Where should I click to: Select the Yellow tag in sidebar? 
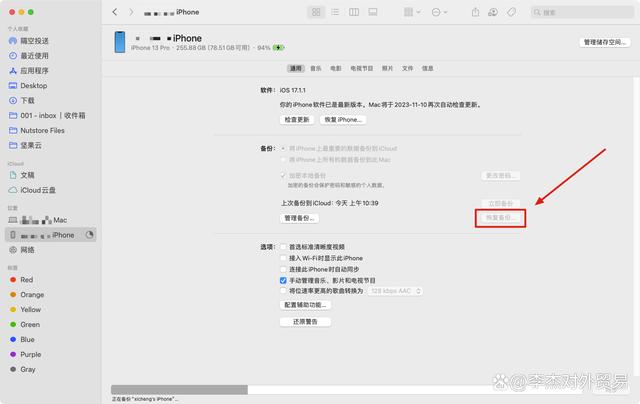pos(25,310)
